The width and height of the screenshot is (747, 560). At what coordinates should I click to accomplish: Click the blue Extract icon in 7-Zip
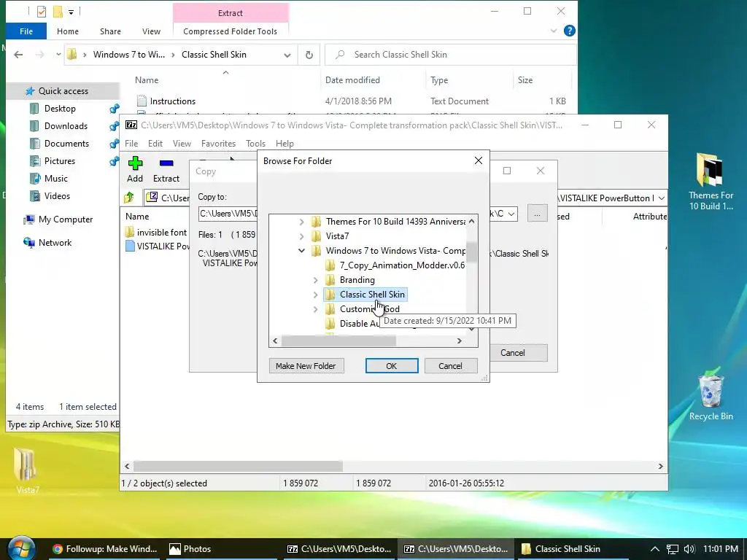(x=166, y=163)
